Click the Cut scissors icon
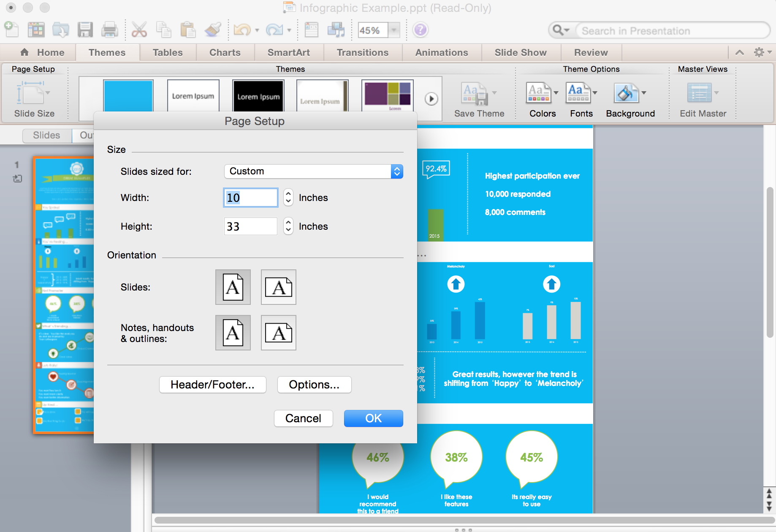The height and width of the screenshot is (532, 776). point(139,30)
